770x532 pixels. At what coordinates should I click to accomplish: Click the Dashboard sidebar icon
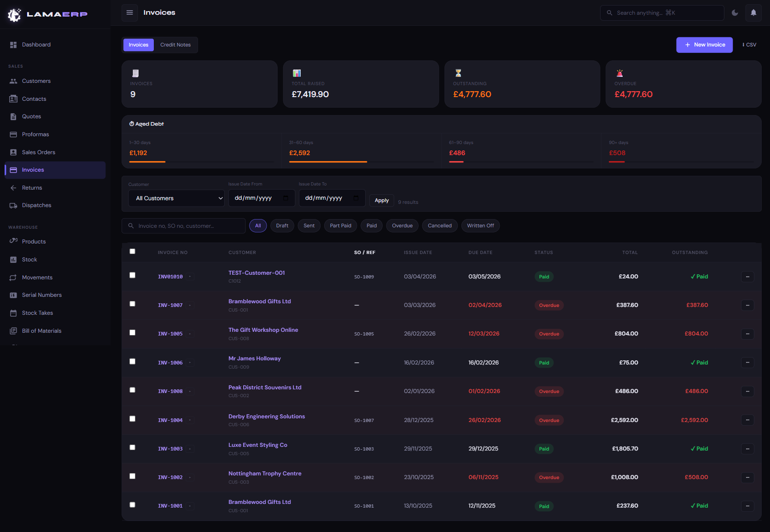(x=13, y=45)
